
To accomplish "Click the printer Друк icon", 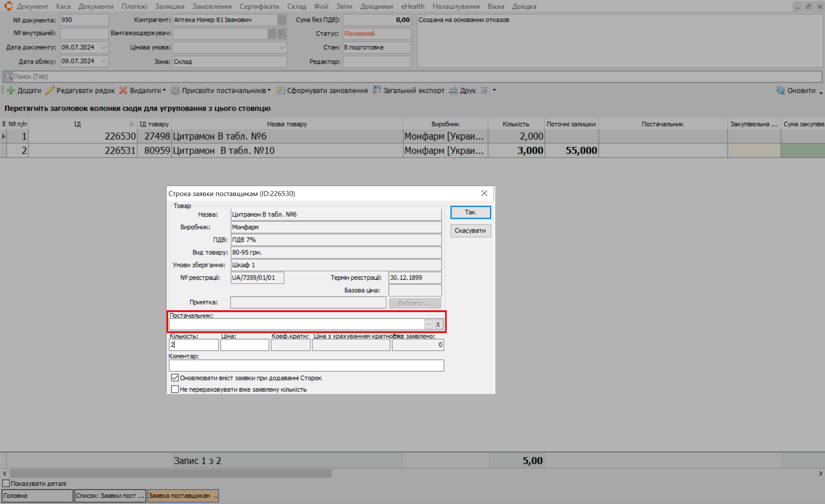I will click(453, 91).
